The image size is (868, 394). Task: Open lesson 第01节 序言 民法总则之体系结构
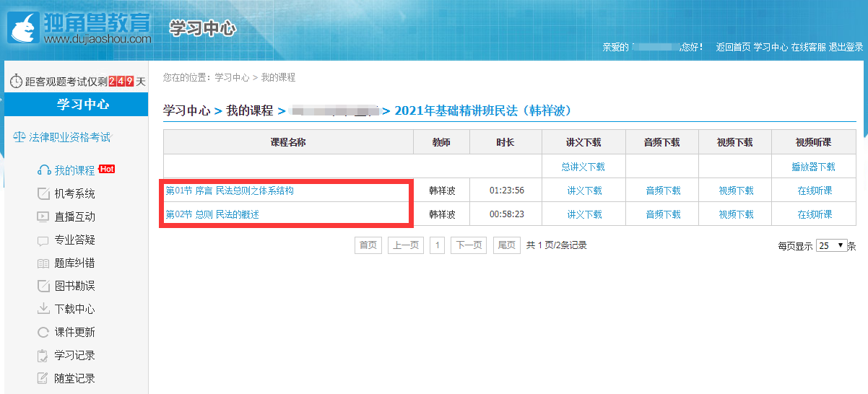tap(230, 191)
